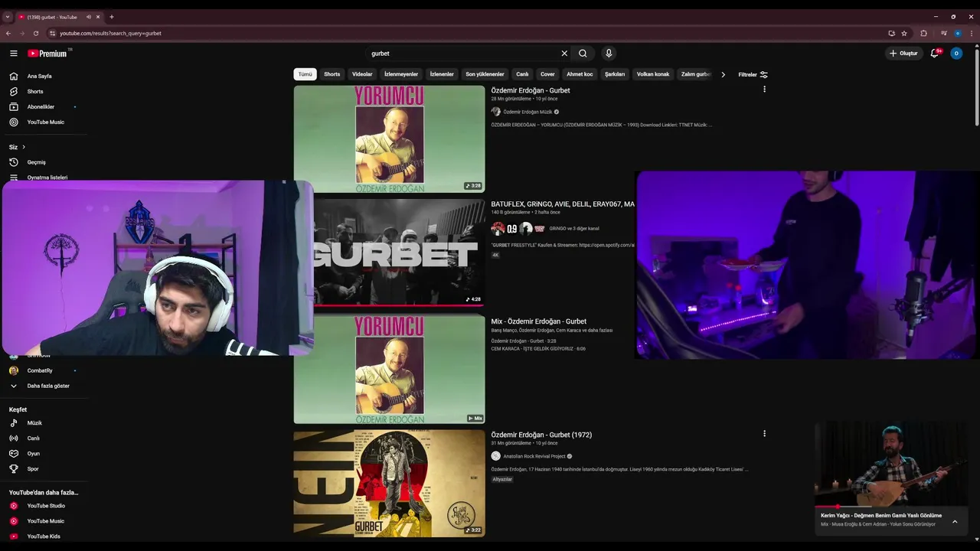980x551 pixels.
Task: Select the İzlenenler filter chip
Action: (442, 74)
